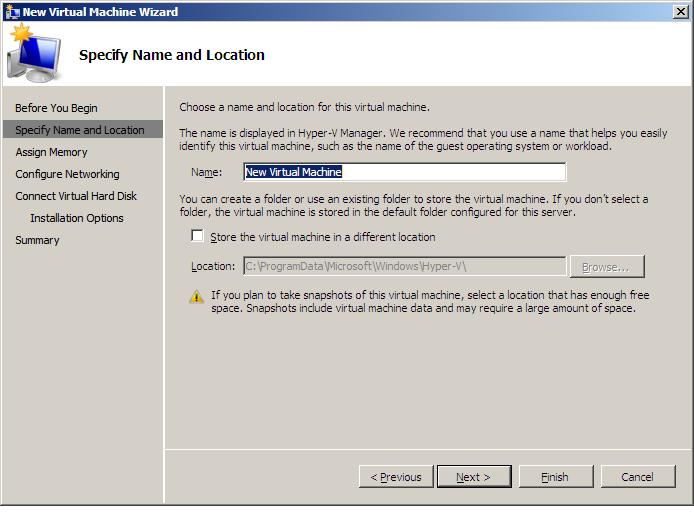This screenshot has width=694, height=512.
Task: Jump to the Configure Networking step
Action: pos(67,174)
